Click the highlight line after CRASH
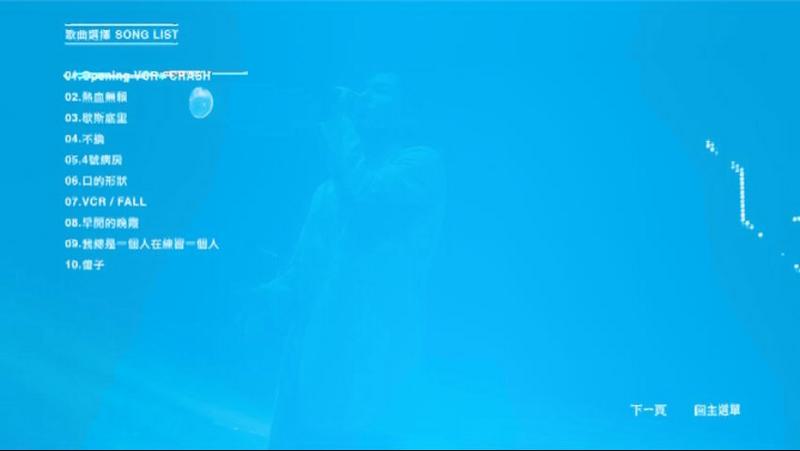Viewport: 800px width, 451px height. point(231,73)
